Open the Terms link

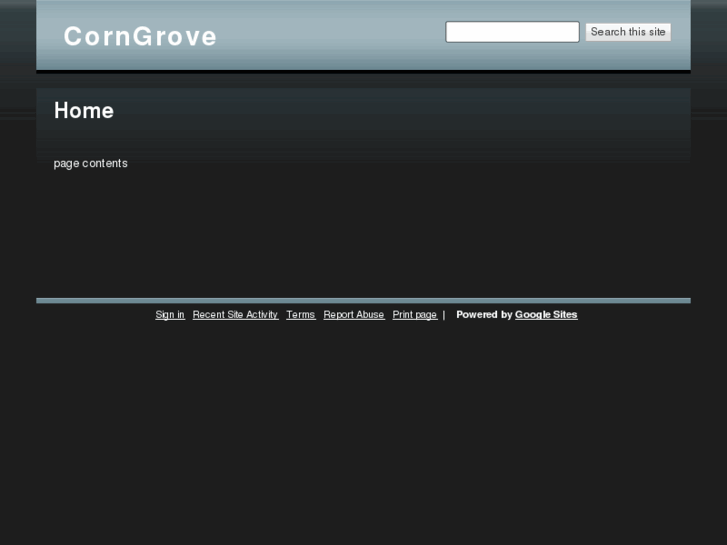[x=300, y=314]
